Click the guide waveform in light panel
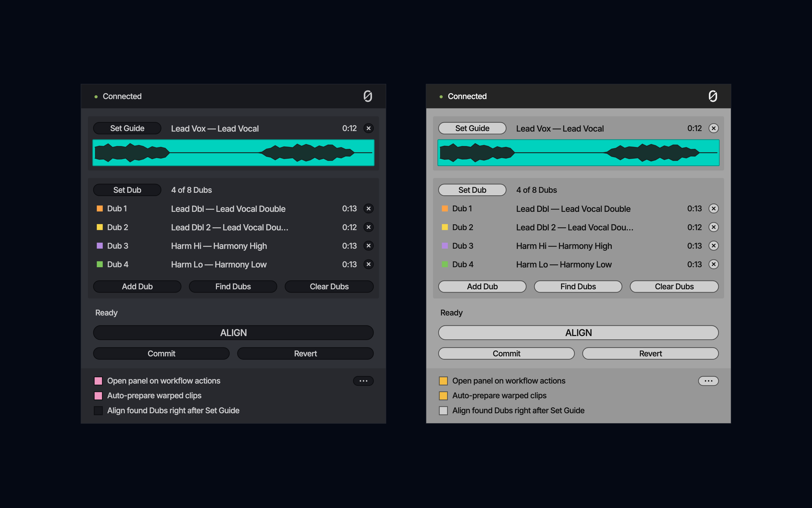Image resolution: width=812 pixels, height=508 pixels. tap(579, 153)
